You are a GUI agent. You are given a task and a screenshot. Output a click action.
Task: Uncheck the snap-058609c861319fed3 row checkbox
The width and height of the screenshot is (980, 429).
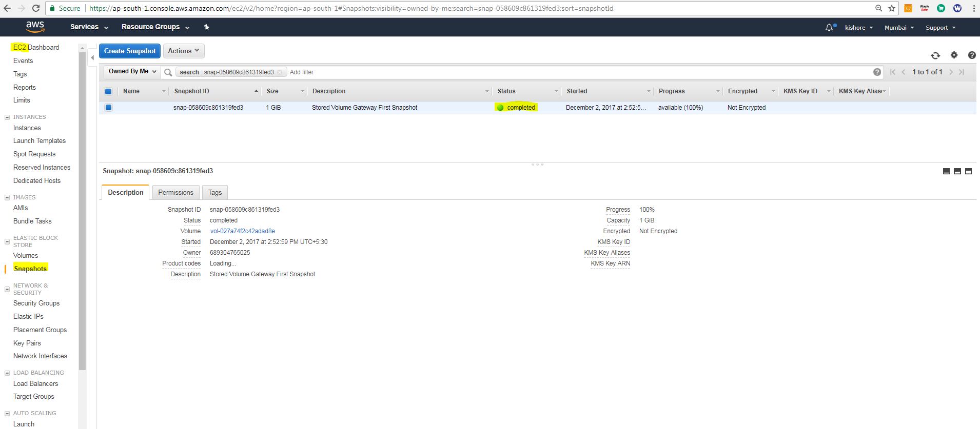pos(108,108)
